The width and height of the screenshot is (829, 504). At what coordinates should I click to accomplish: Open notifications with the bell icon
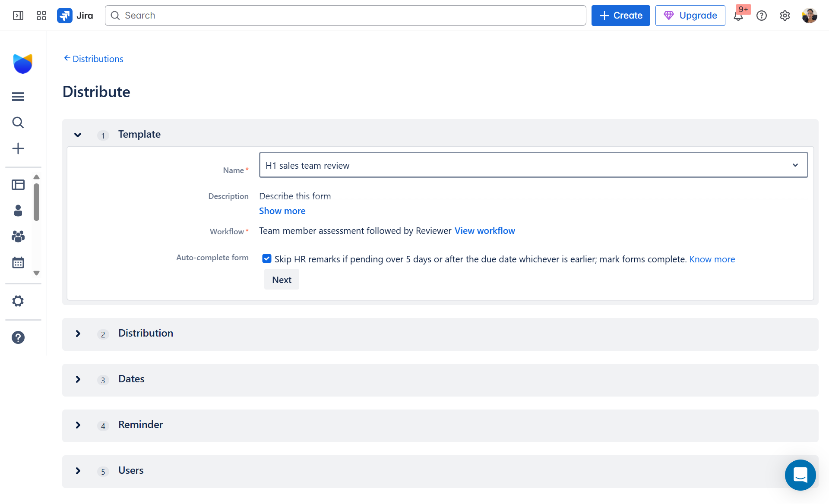739,16
